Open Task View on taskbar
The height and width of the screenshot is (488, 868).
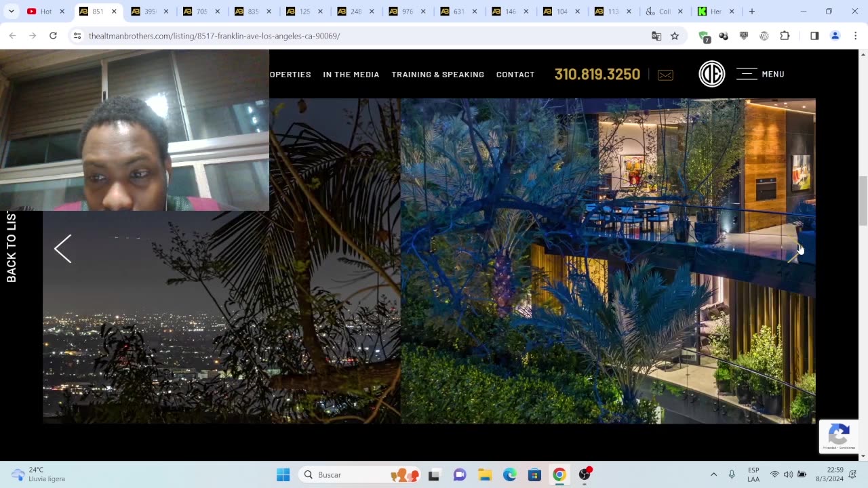(x=434, y=474)
